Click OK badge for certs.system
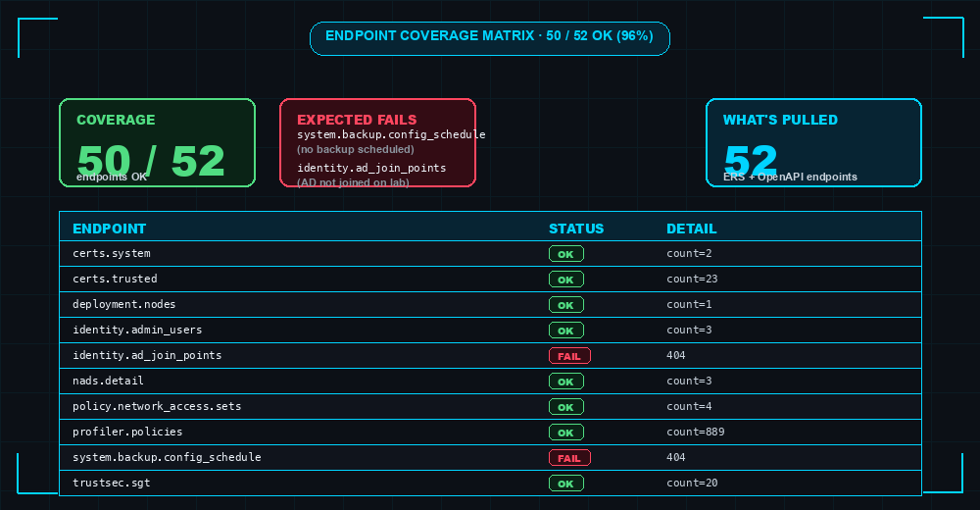The image size is (980, 510). click(x=566, y=254)
